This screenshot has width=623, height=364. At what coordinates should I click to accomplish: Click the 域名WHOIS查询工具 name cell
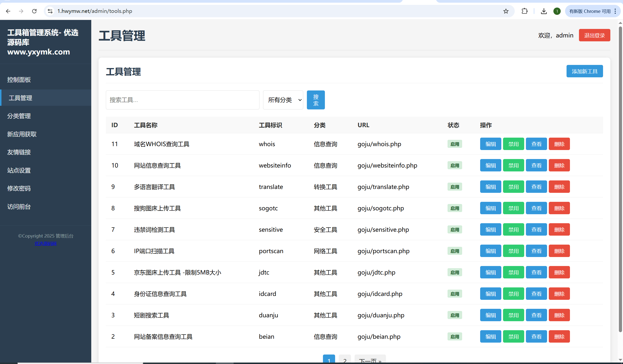pos(162,144)
